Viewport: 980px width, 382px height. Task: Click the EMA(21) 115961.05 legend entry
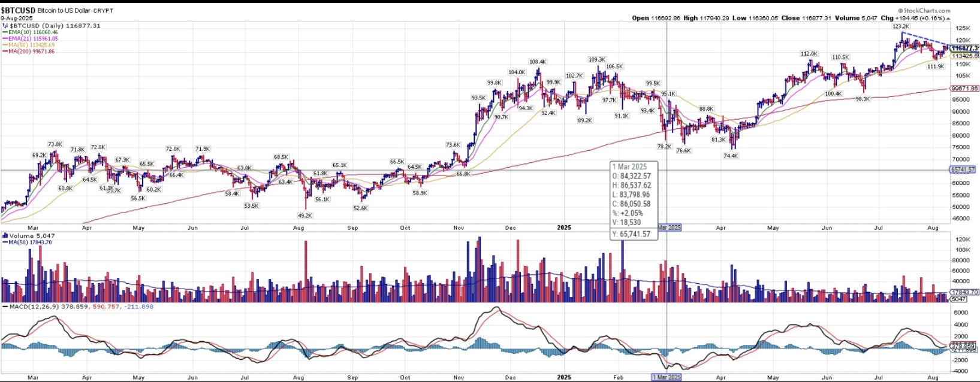33,39
